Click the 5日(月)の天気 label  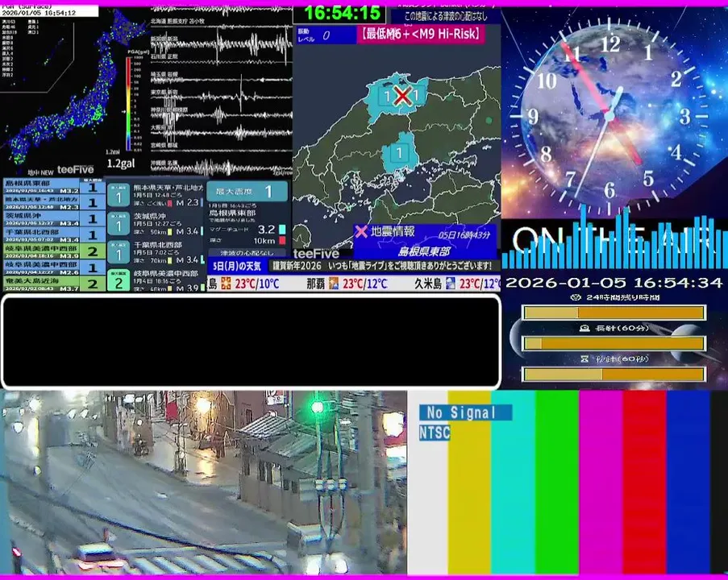coord(237,266)
